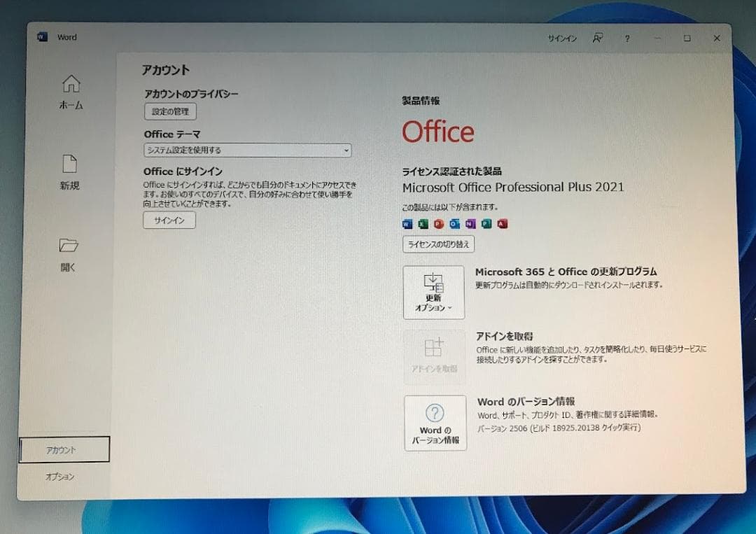Viewport: 756px width, 534px height.
Task: Click the PowerPoint icon in included apps
Action: [x=438, y=224]
